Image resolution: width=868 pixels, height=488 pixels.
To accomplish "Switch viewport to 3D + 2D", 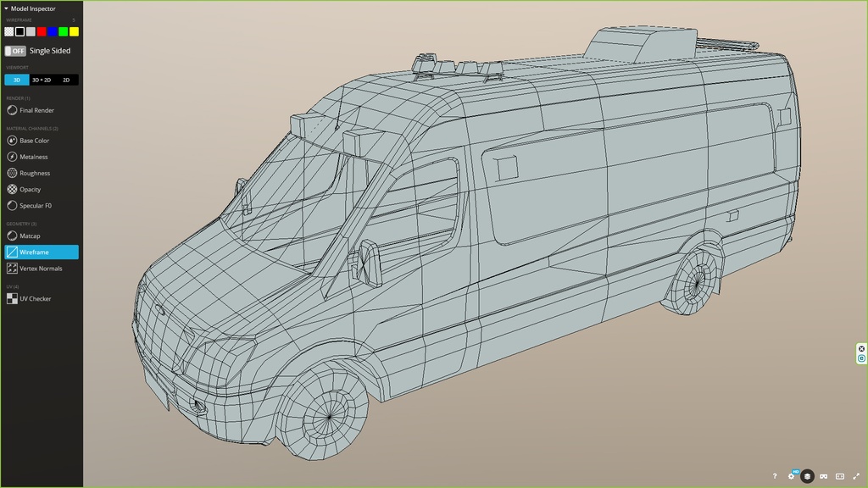I will pyautogui.click(x=42, y=80).
